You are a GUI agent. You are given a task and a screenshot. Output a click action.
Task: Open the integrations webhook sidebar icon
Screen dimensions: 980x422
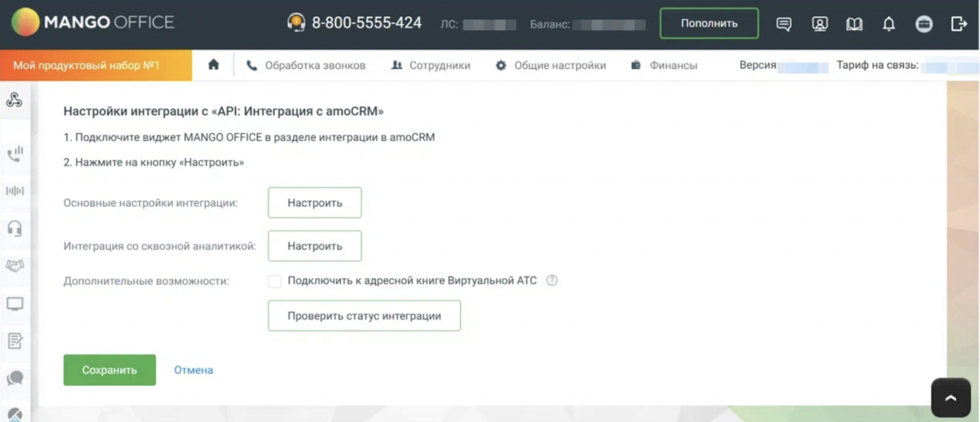tap(15, 100)
